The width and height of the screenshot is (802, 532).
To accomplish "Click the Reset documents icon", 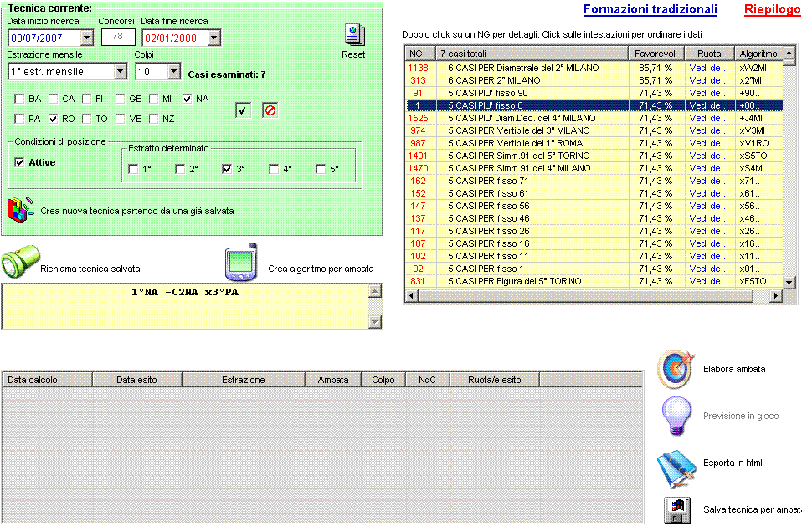I will click(x=354, y=35).
